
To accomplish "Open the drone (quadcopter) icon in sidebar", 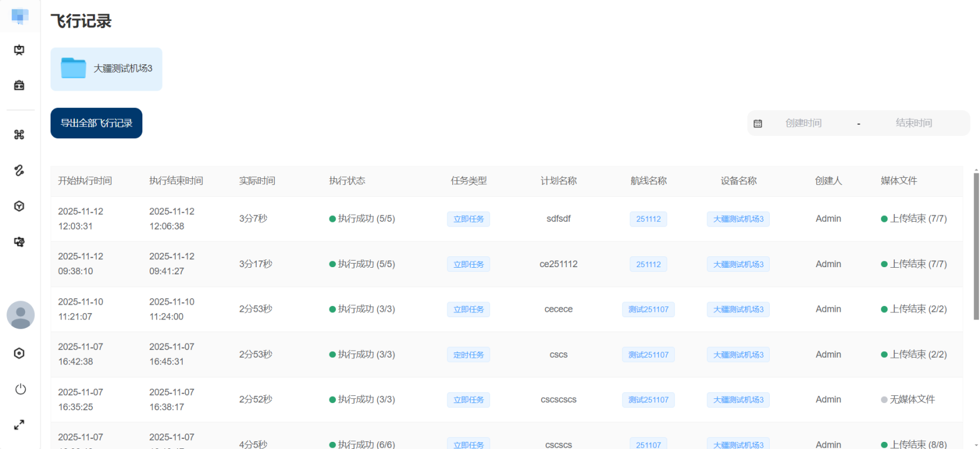I will [19, 135].
